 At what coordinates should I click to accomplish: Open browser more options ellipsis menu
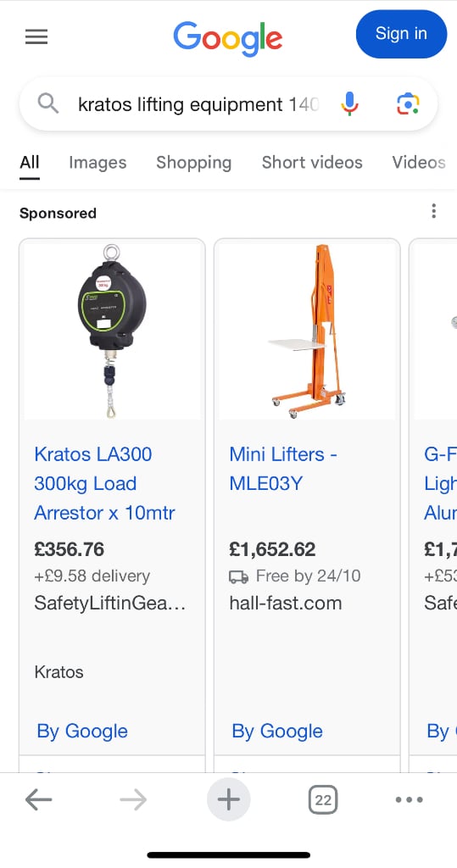click(x=410, y=799)
